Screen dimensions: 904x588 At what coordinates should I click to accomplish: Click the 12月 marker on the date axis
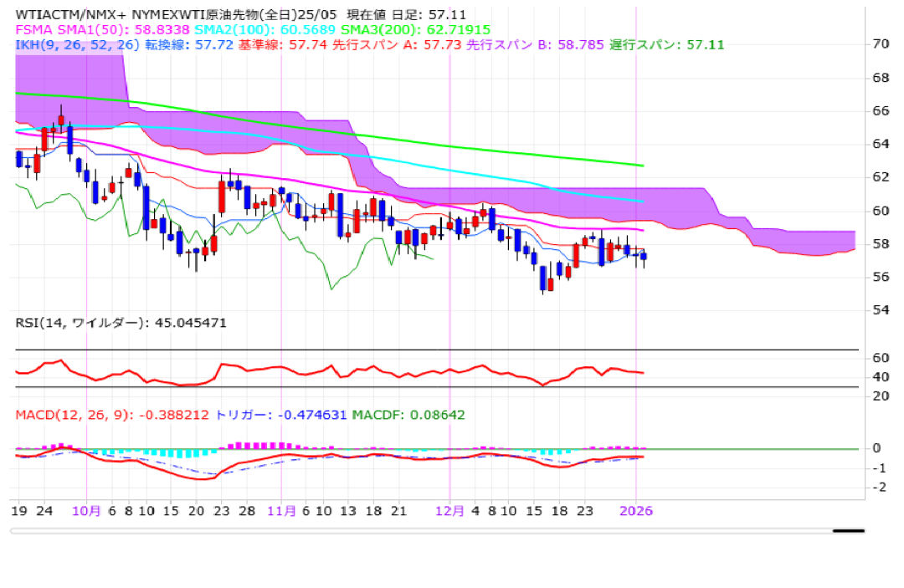click(x=450, y=510)
